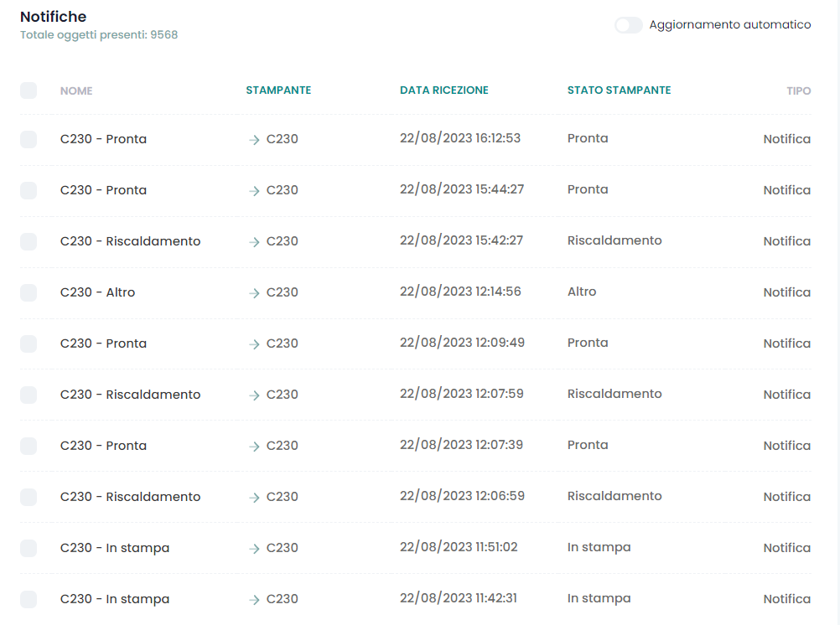Enable the Aggiornamento automatico switch
The width and height of the screenshot is (840, 625).
(629, 25)
